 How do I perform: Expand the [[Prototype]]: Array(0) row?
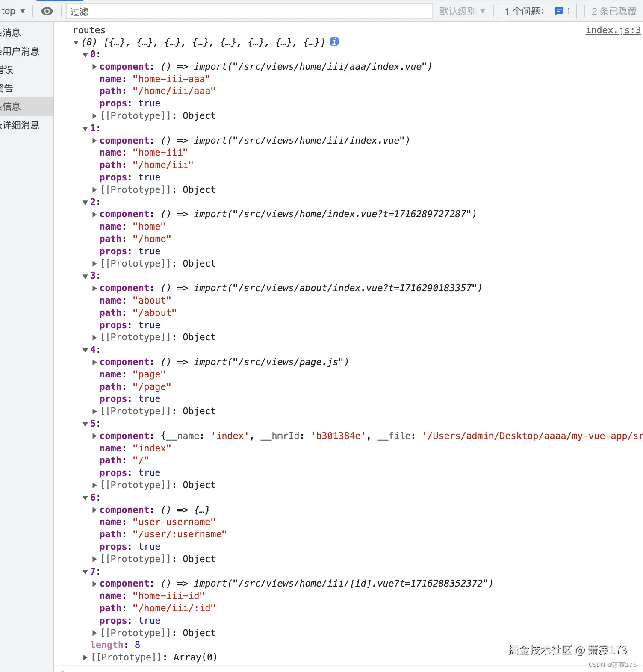click(x=85, y=657)
